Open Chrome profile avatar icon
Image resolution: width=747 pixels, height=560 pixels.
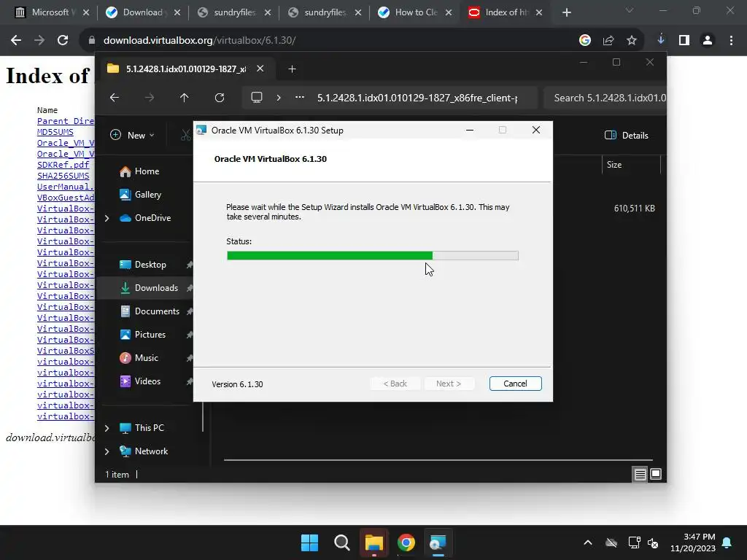pos(708,41)
